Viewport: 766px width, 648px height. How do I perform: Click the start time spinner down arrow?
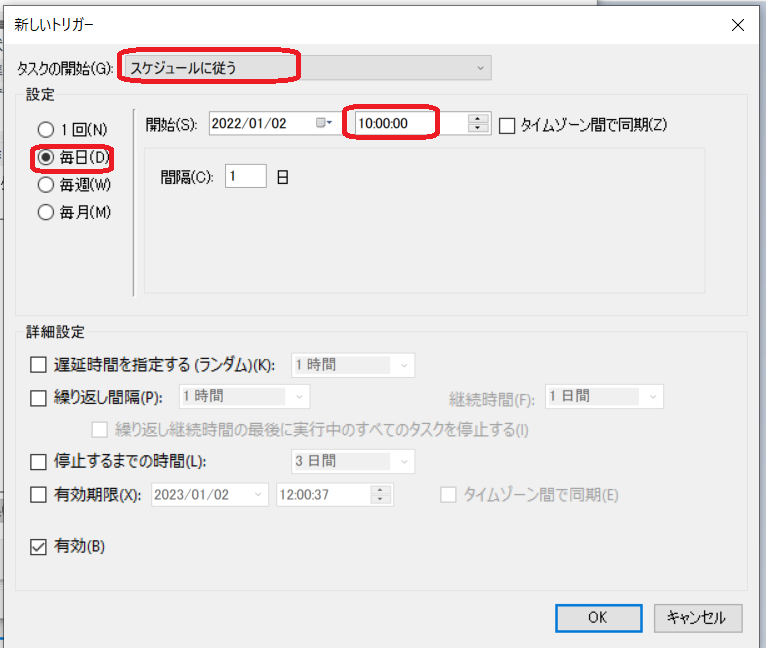tap(478, 128)
